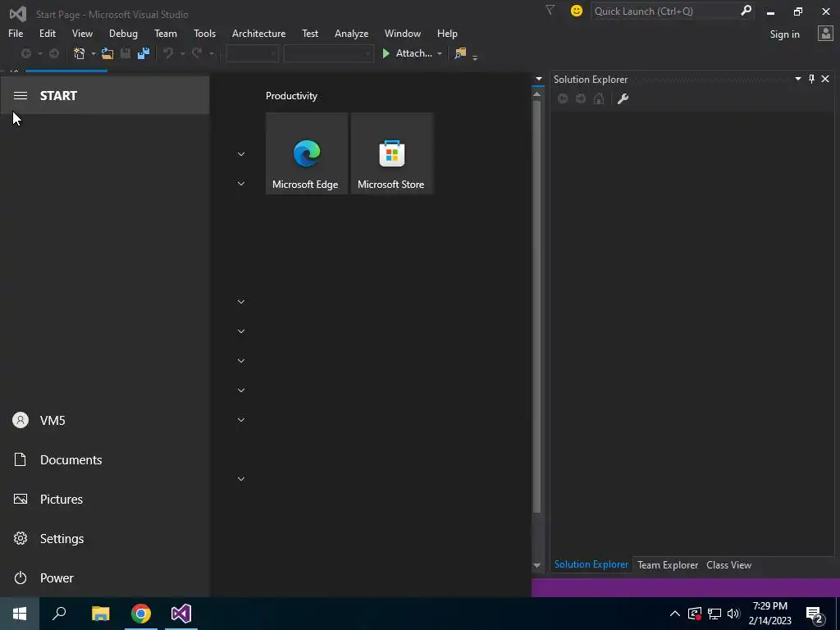Expand the Attach button dropdown arrow
This screenshot has height=630, width=840.
point(440,53)
